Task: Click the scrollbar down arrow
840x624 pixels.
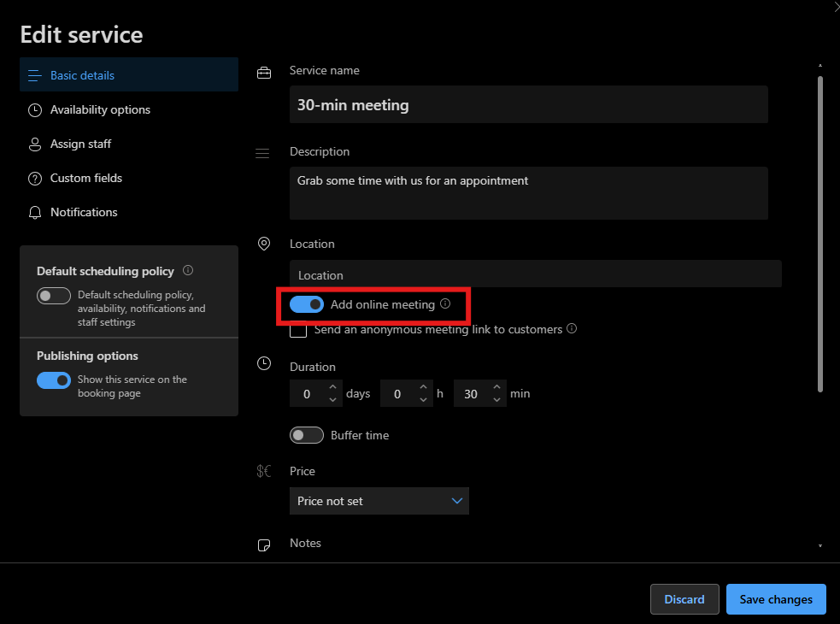Action: (x=820, y=546)
